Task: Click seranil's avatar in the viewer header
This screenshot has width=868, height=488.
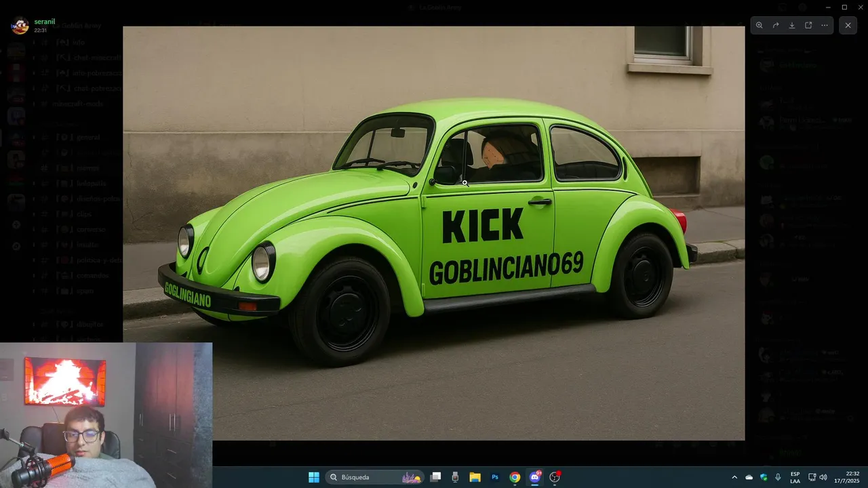Action: coord(20,26)
